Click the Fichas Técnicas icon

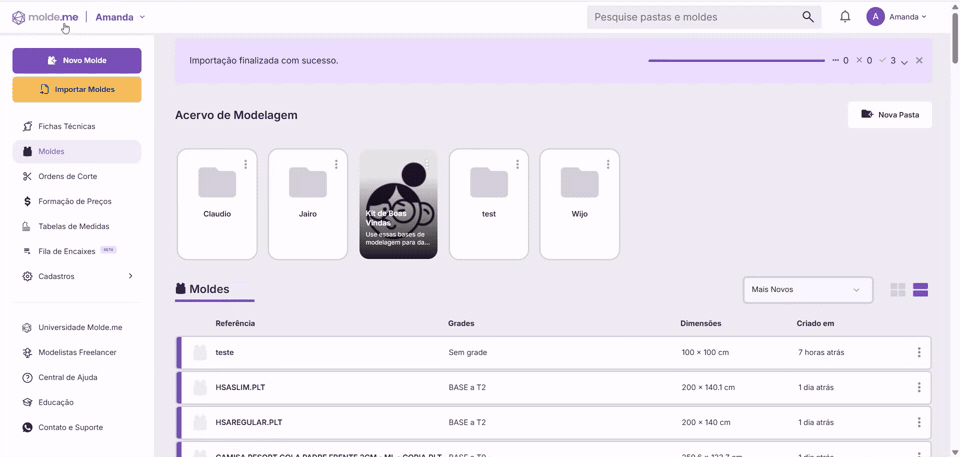pyautogui.click(x=27, y=126)
